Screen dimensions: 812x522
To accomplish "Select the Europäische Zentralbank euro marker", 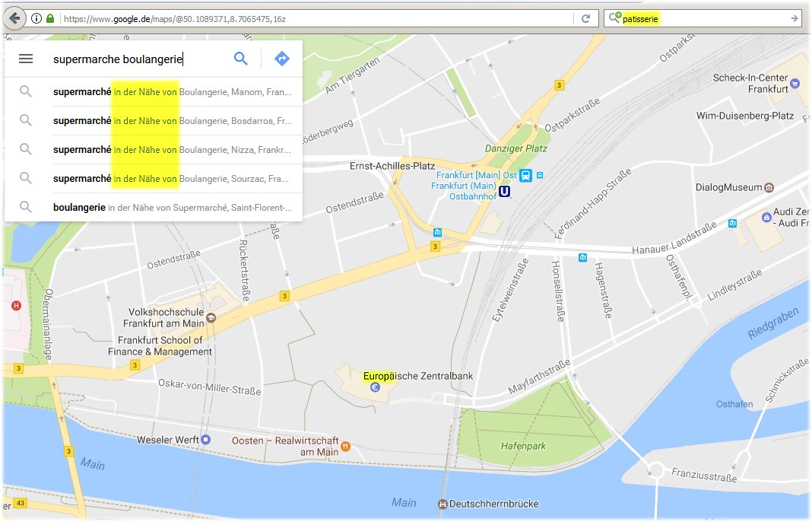I will coord(375,387).
